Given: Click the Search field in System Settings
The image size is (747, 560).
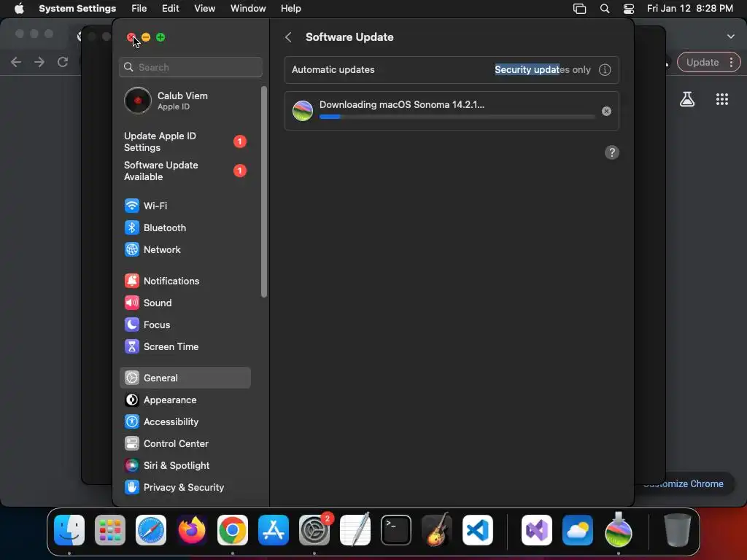Looking at the screenshot, I should (x=190, y=67).
